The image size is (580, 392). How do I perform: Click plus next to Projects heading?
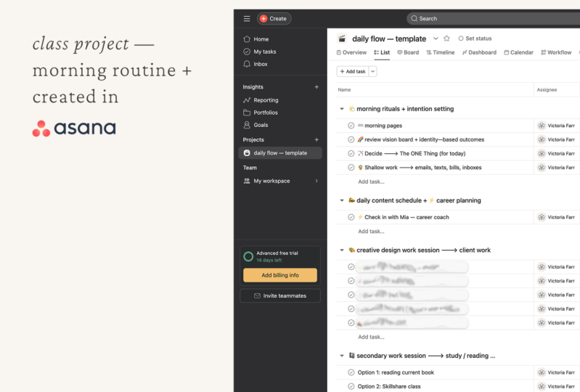click(316, 140)
